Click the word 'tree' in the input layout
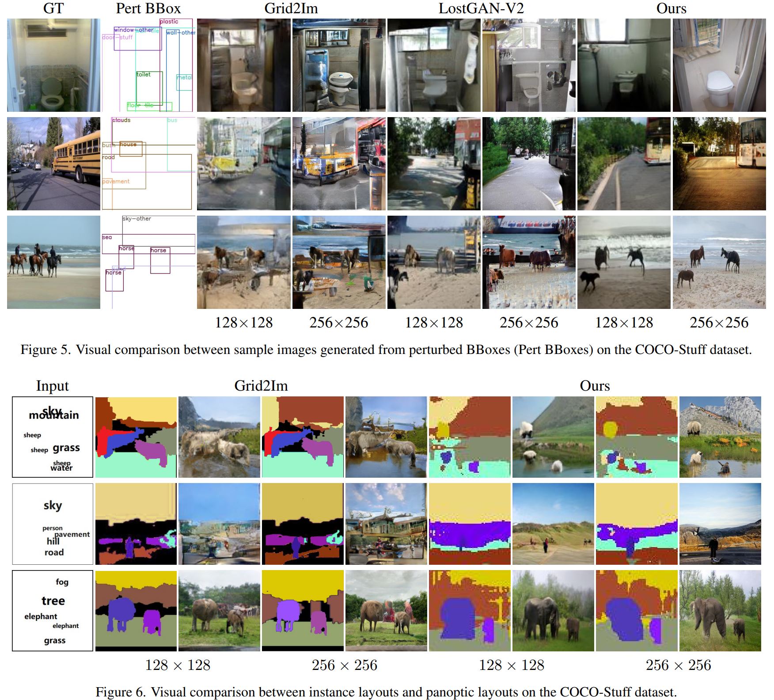Screen dimensions: 774x700 click(53, 601)
